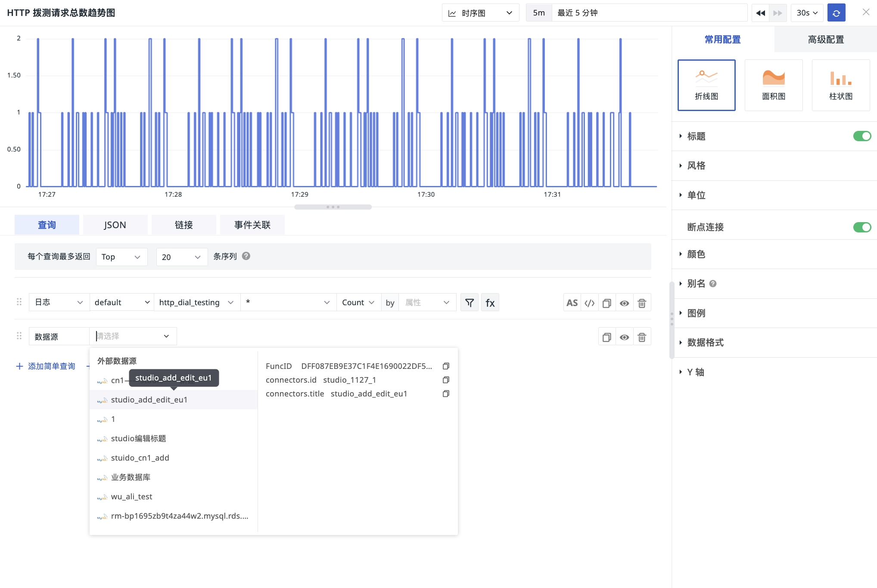Click the 5m time shortcut label
The height and width of the screenshot is (588, 877).
coord(539,13)
